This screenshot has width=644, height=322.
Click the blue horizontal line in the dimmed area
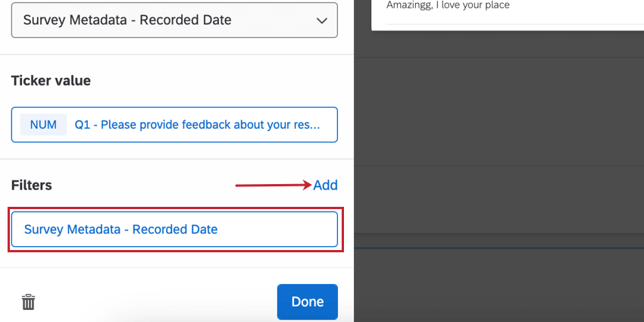point(499,248)
